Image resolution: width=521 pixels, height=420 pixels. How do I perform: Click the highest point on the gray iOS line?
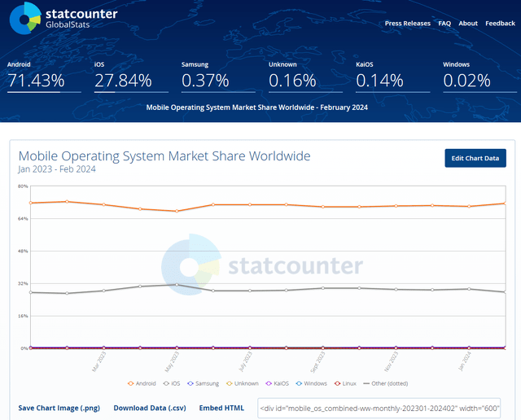[x=177, y=284]
